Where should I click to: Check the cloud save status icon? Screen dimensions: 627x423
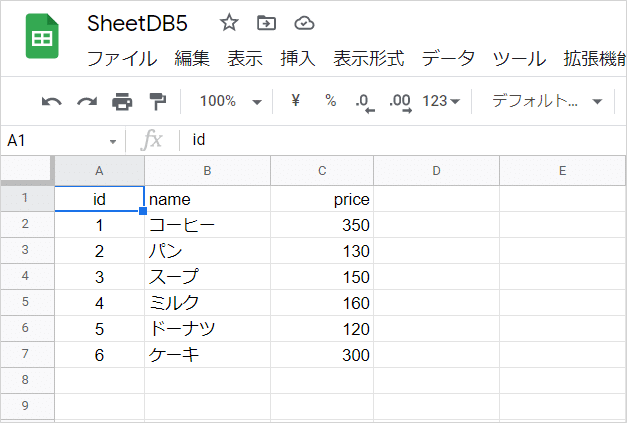304,23
